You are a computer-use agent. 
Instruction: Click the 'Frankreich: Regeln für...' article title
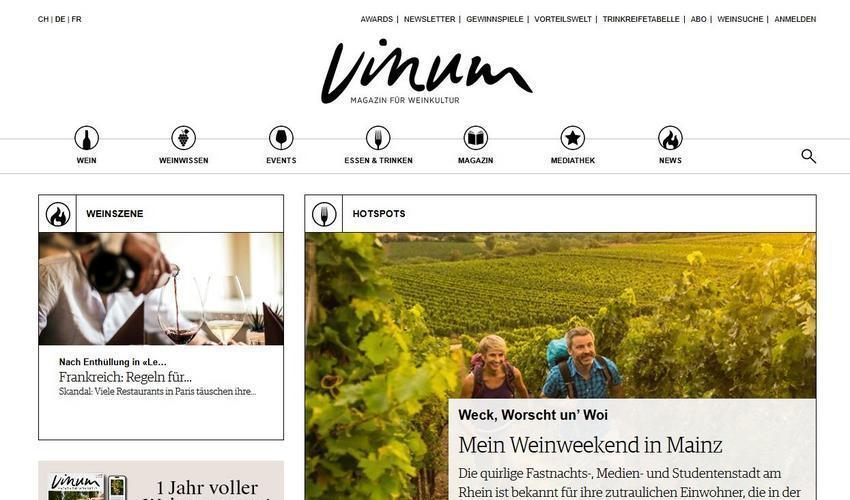(125, 377)
